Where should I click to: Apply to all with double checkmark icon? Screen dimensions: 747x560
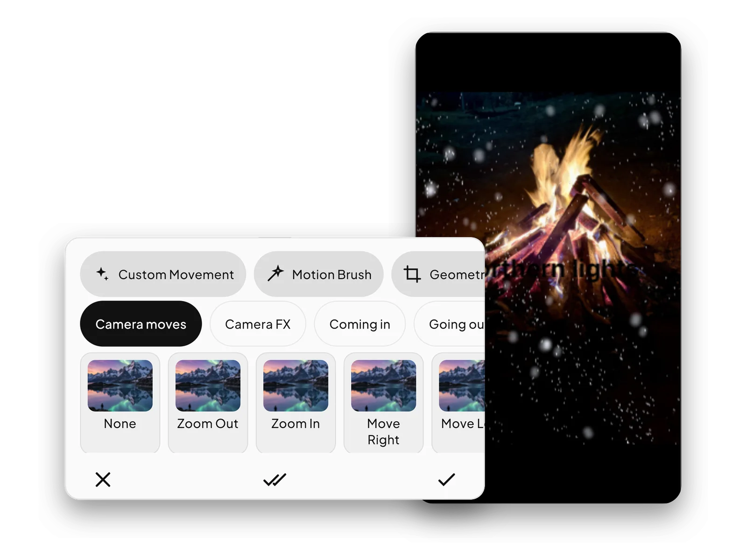(x=275, y=479)
